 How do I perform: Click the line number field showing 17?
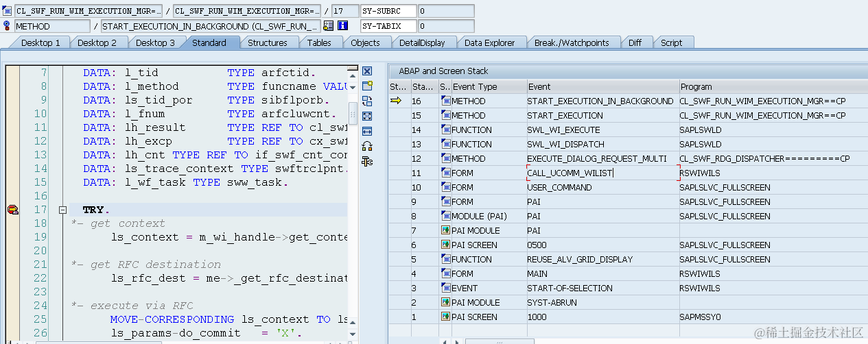click(x=344, y=11)
